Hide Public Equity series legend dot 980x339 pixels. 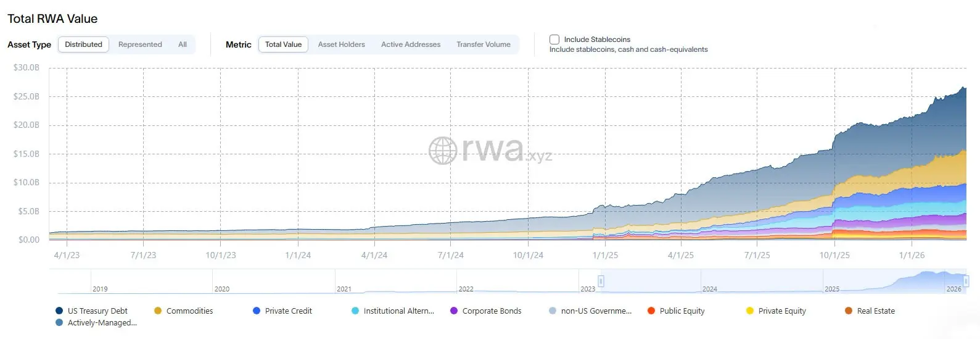click(651, 311)
